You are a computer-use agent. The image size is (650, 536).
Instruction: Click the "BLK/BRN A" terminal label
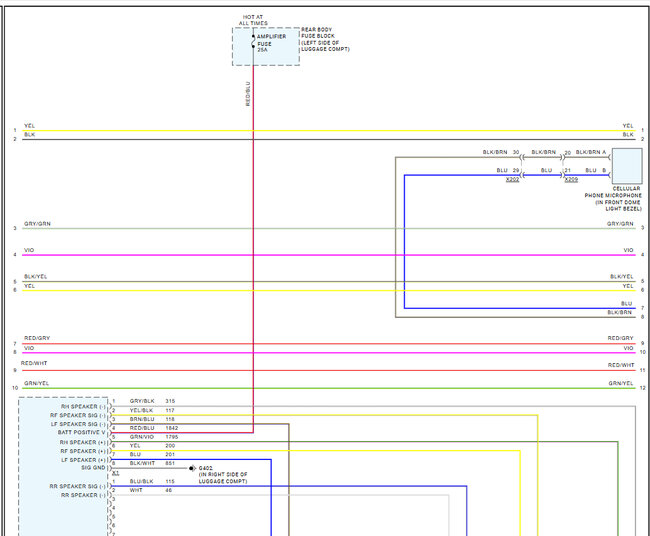pyautogui.click(x=591, y=152)
